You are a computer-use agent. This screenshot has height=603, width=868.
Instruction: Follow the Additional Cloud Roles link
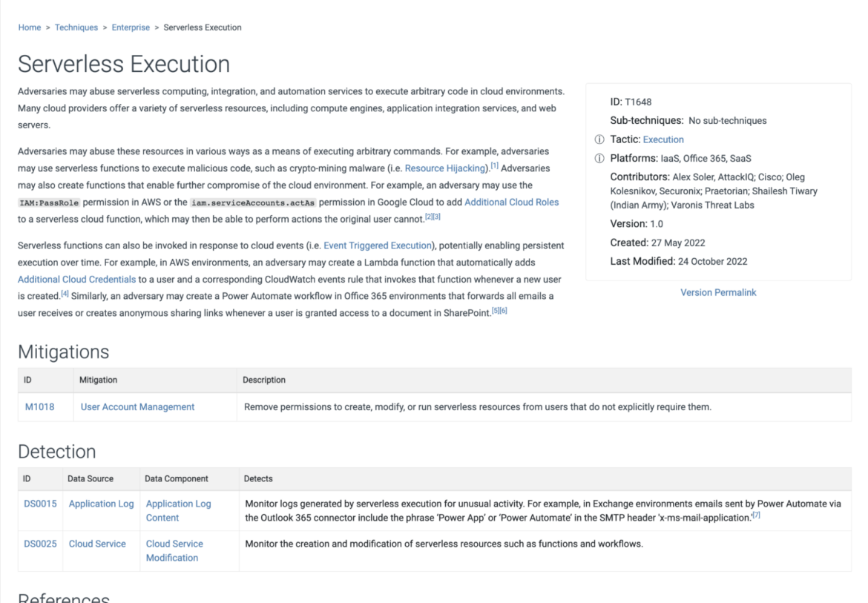click(511, 202)
